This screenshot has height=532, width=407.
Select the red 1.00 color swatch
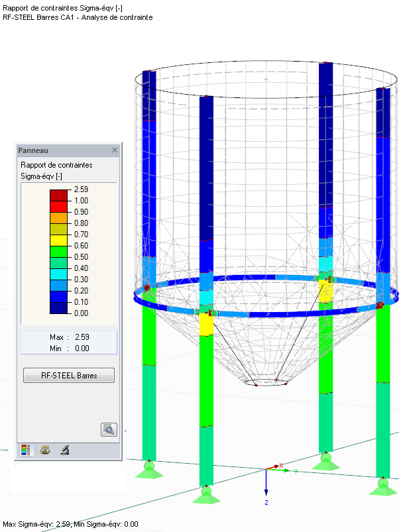click(x=59, y=207)
